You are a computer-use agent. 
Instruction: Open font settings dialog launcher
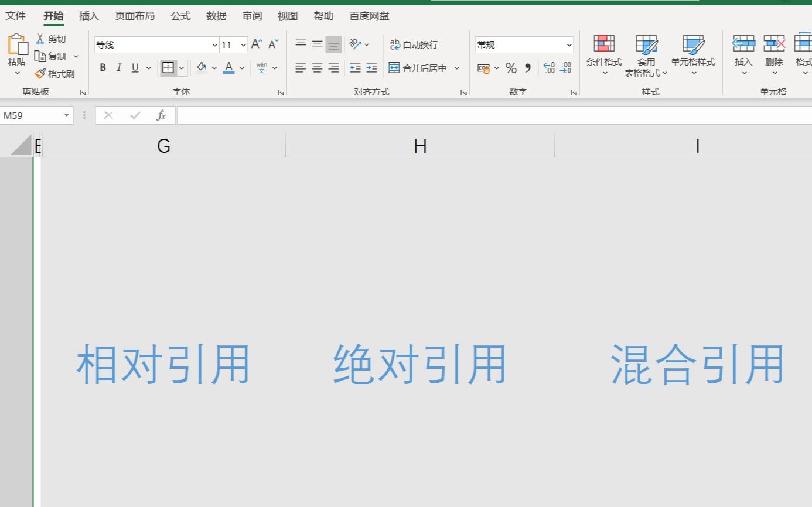click(x=281, y=93)
